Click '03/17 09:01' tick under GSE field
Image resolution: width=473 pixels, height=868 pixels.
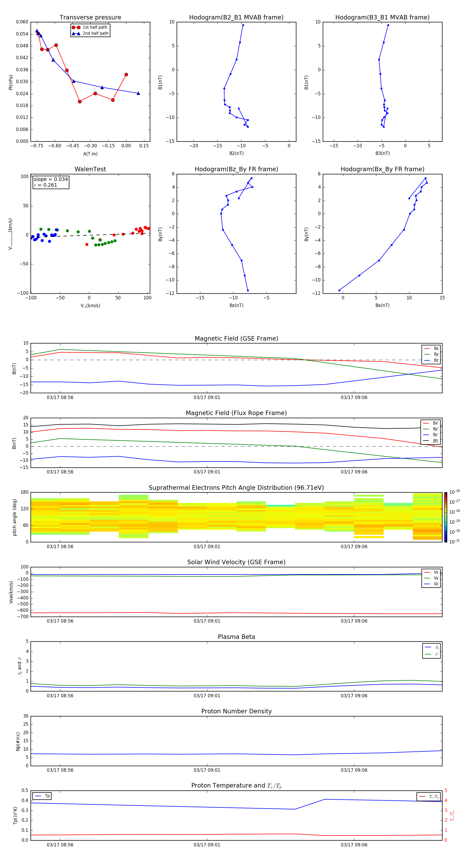pyautogui.click(x=207, y=398)
